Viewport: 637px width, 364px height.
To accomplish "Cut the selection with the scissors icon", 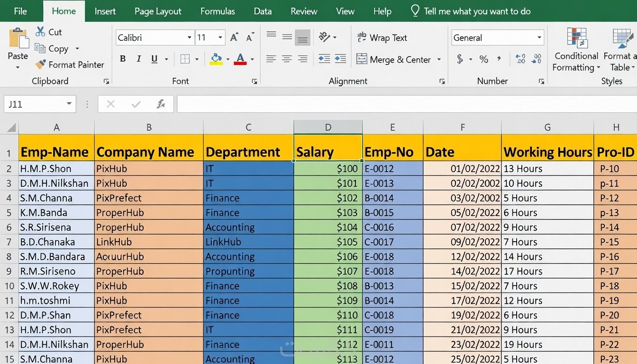I will click(x=40, y=32).
